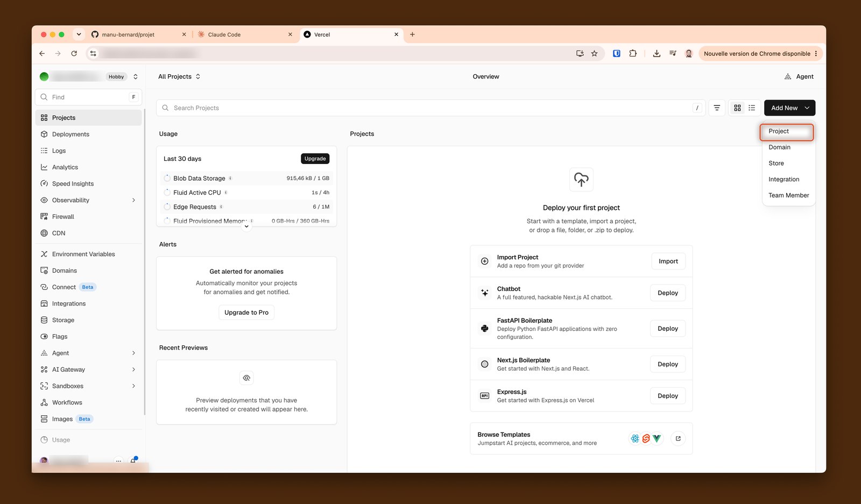The image size is (861, 504).
Task: Click the Flags toggle icon
Action: coord(44,337)
